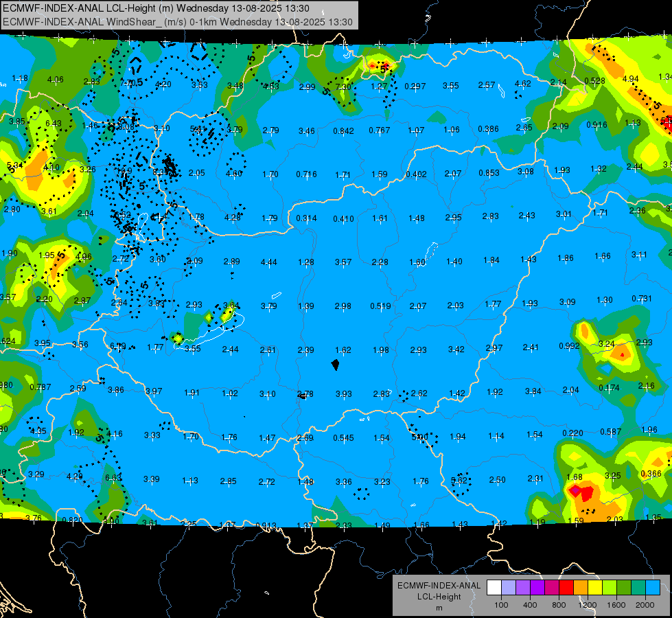
Task: Click the wind shear value '0.402'
Action: (416, 174)
